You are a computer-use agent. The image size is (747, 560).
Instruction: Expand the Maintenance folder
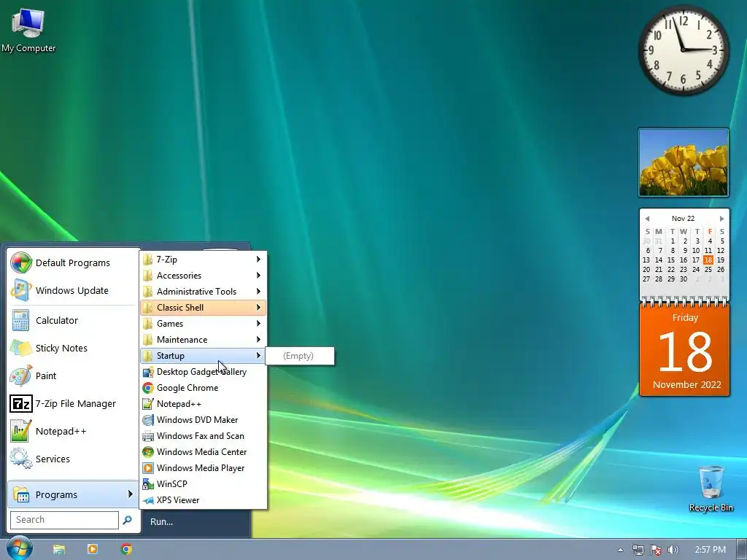pos(203,340)
